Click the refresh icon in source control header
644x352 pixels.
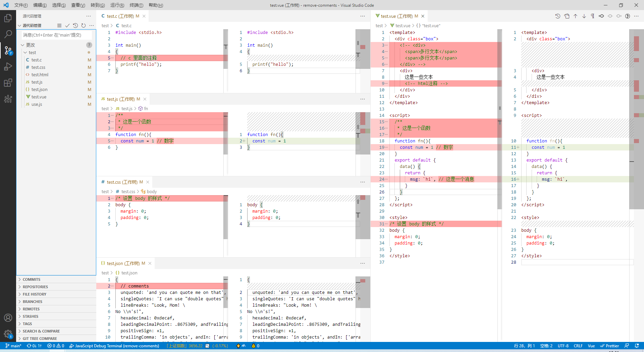click(84, 26)
